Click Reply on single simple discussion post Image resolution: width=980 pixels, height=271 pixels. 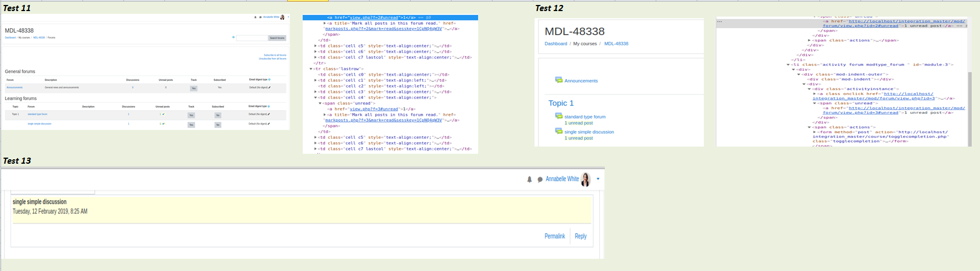coord(580,236)
